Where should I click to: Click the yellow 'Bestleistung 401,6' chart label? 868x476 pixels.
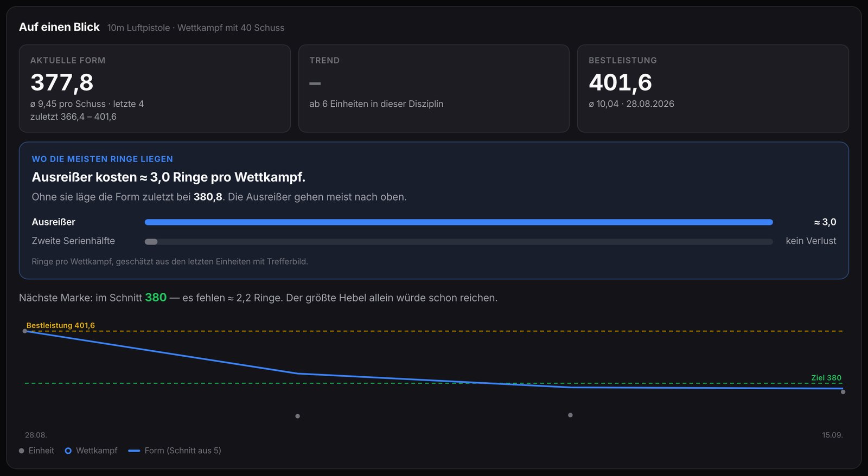61,326
